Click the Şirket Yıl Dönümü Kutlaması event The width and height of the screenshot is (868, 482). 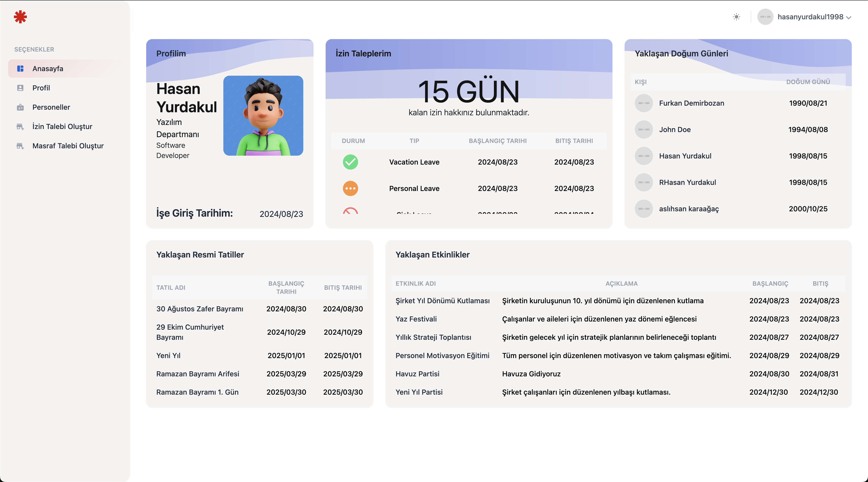coord(442,301)
